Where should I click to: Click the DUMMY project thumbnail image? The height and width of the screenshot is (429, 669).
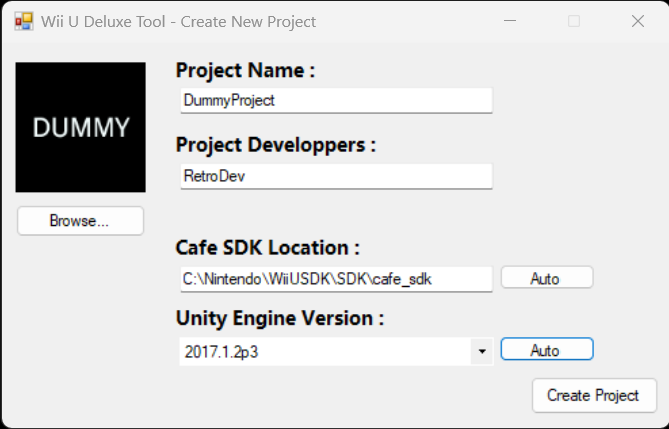(80, 127)
